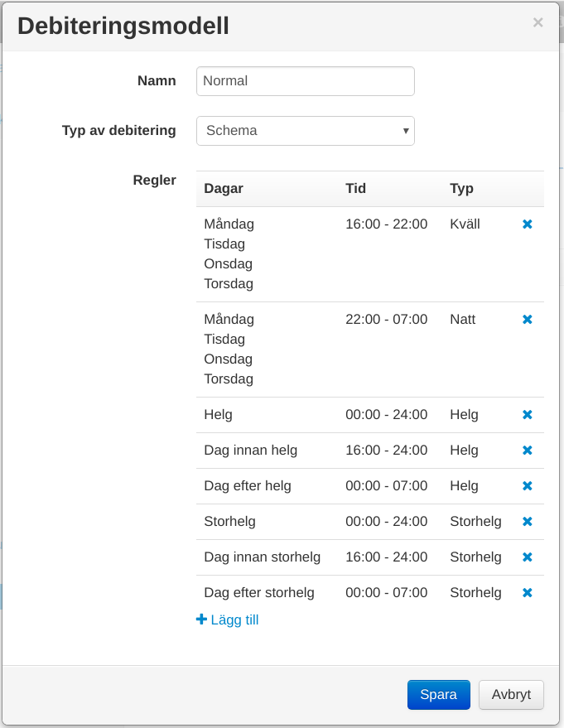Open the Typ av debitering dropdown
564x728 pixels.
305,131
